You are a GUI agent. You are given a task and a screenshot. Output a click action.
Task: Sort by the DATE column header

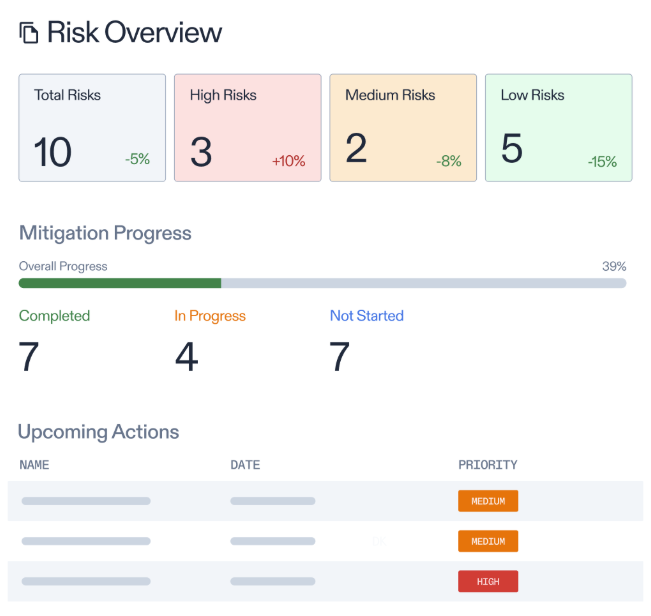click(x=245, y=465)
